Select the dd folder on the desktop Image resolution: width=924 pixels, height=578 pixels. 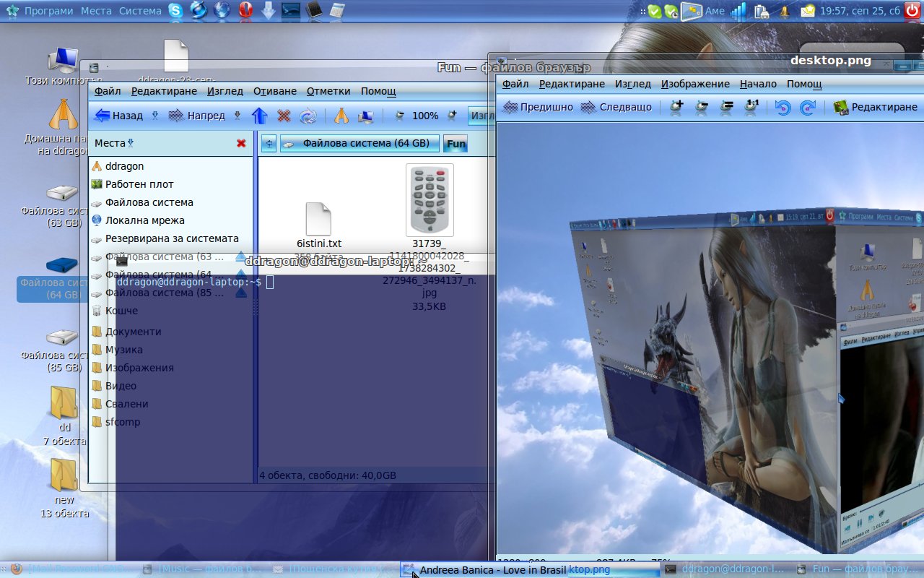point(64,415)
